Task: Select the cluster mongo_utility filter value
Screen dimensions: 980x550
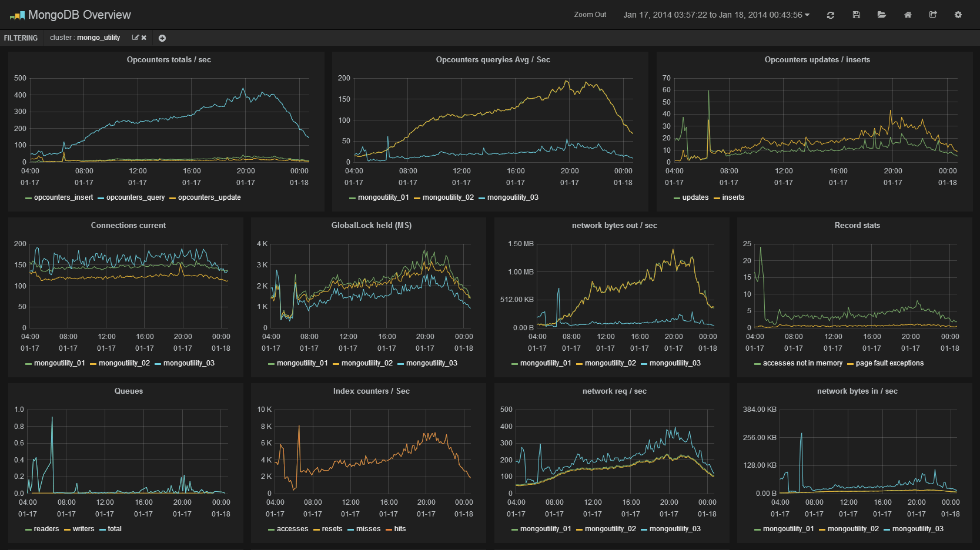Action: 98,38
